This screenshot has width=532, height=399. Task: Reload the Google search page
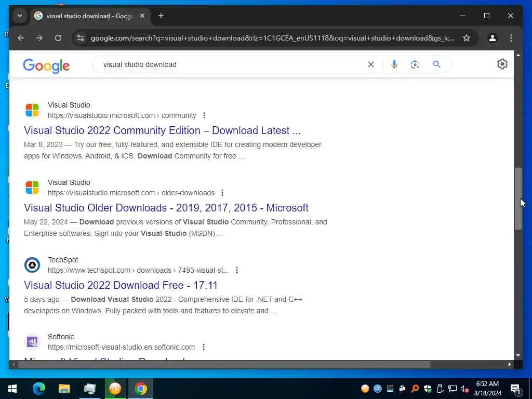click(58, 38)
